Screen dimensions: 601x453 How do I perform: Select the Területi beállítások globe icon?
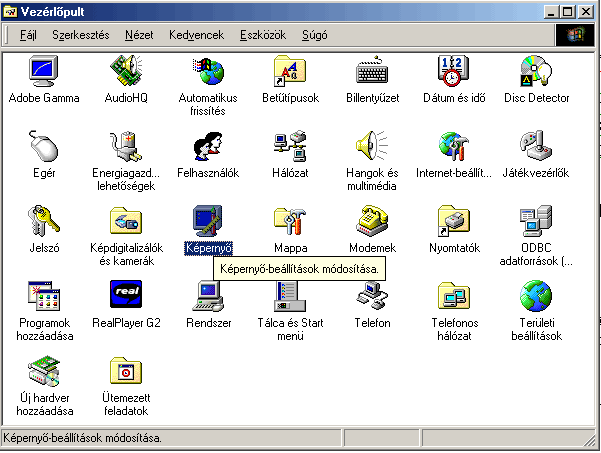(x=536, y=297)
